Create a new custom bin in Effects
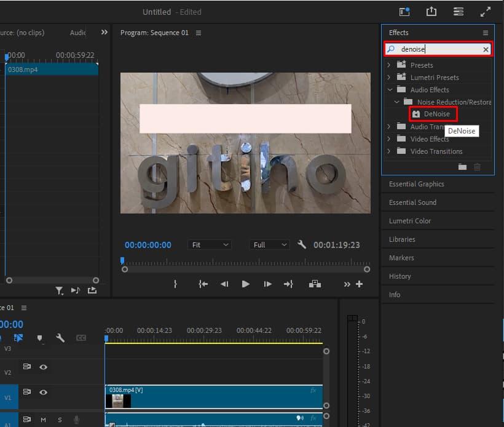The height and width of the screenshot is (427, 504). point(463,167)
